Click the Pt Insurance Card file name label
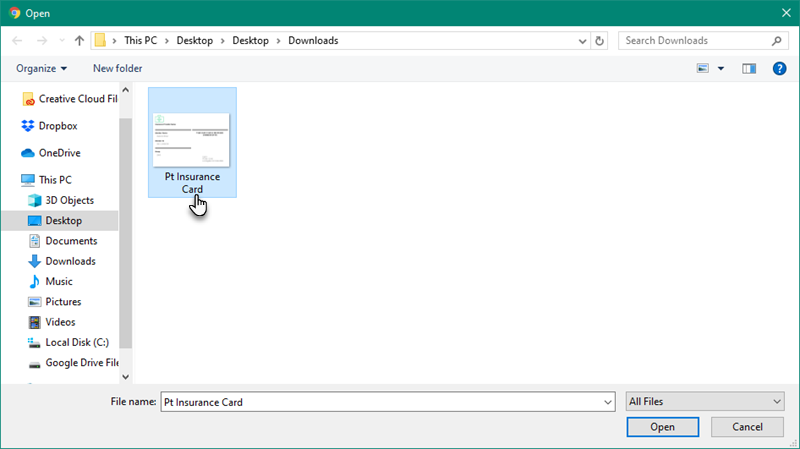The width and height of the screenshot is (800, 449). click(192, 183)
